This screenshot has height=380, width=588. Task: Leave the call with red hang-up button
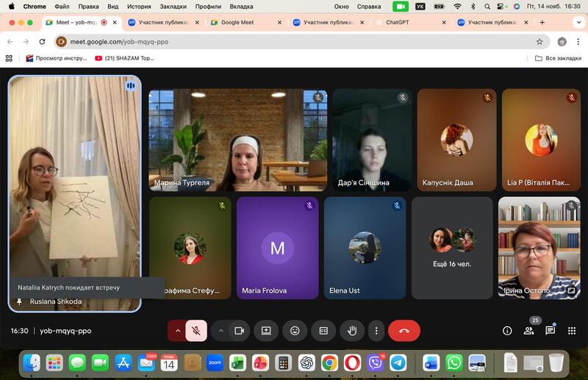[x=404, y=331]
